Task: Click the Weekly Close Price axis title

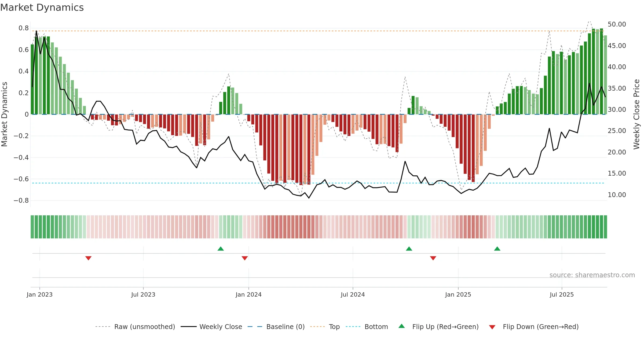Action: [636, 114]
